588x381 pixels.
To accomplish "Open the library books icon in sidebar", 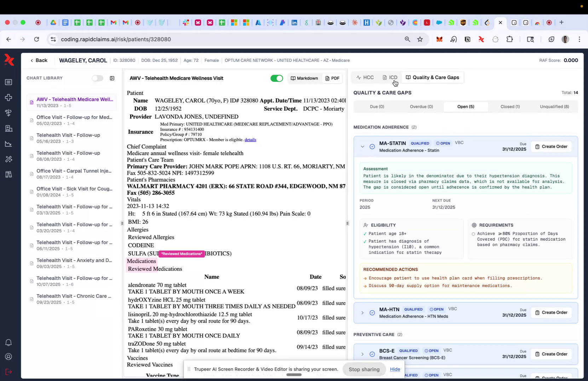I will pos(8,174).
